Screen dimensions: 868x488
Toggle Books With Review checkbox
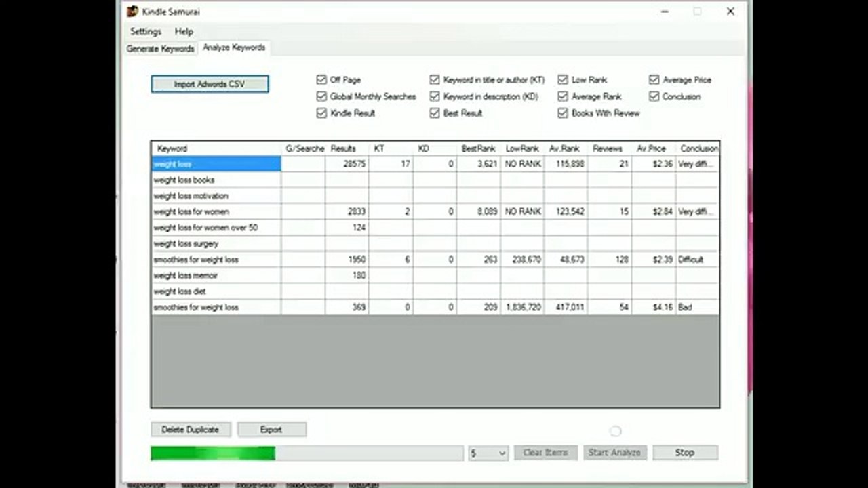click(x=563, y=113)
